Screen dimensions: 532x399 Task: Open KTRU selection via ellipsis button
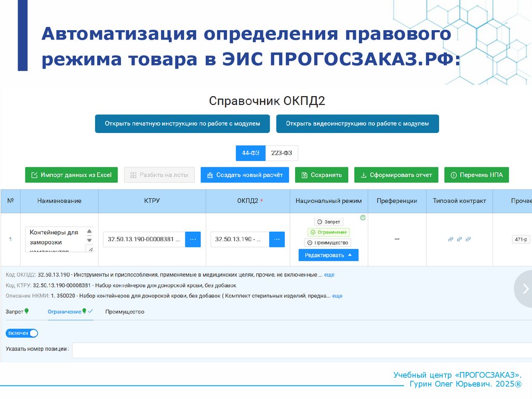click(x=193, y=239)
